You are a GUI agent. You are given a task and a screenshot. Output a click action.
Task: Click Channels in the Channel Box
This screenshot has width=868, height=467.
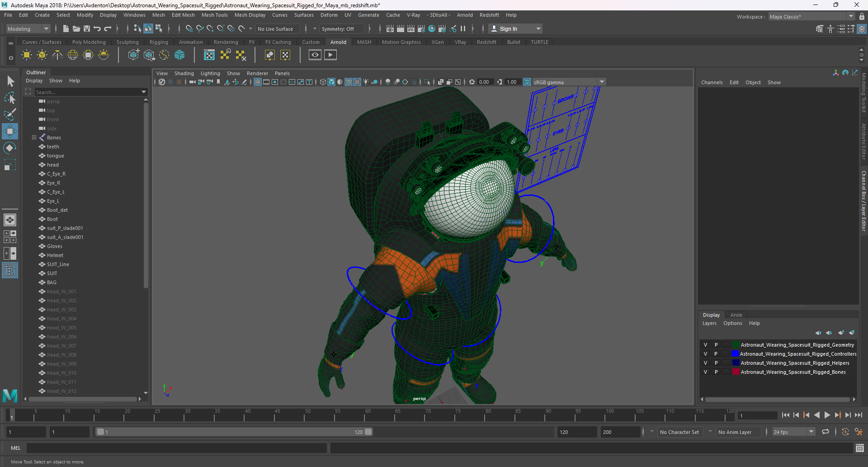click(712, 82)
